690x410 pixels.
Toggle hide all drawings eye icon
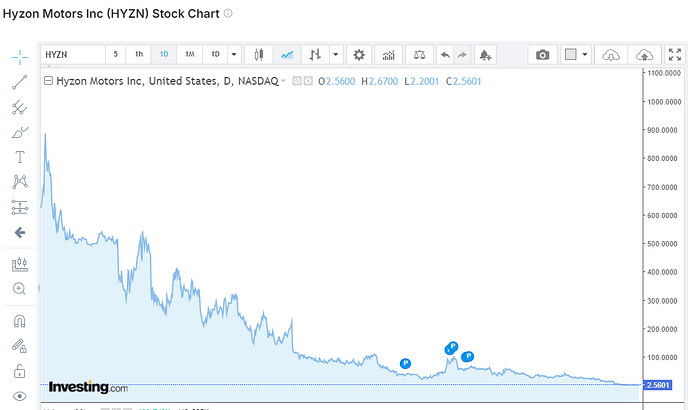tap(19, 396)
